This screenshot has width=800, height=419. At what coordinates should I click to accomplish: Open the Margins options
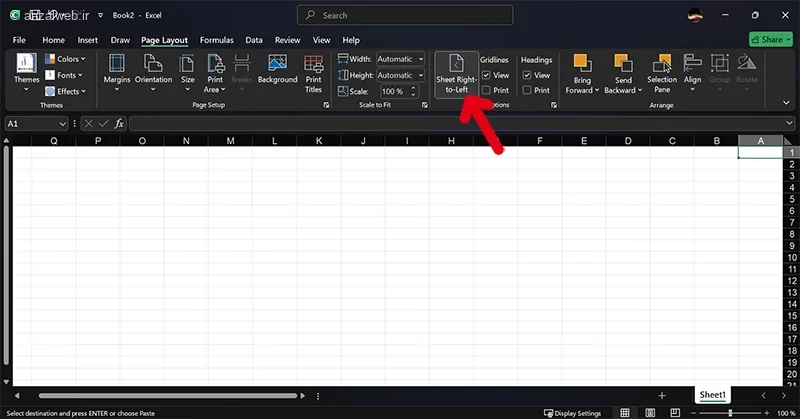point(117,73)
